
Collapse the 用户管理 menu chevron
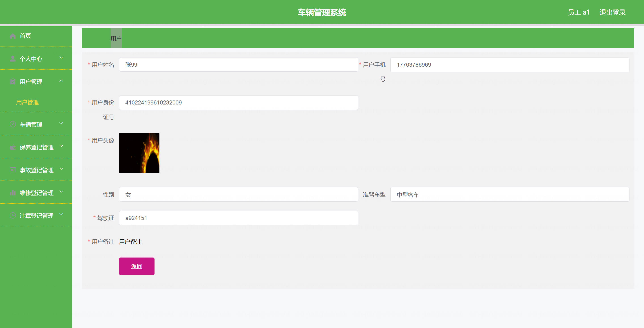tap(61, 81)
